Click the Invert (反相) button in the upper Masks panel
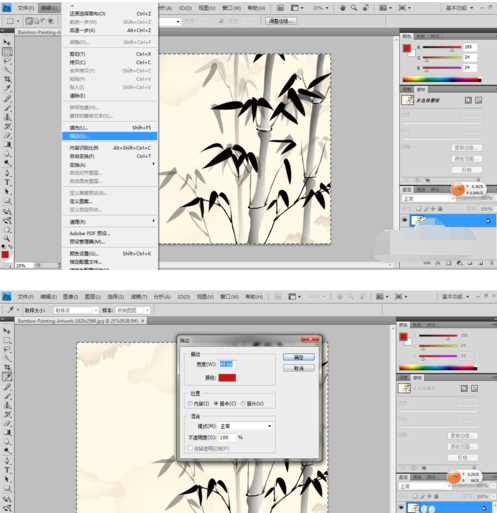 pyautogui.click(x=467, y=170)
